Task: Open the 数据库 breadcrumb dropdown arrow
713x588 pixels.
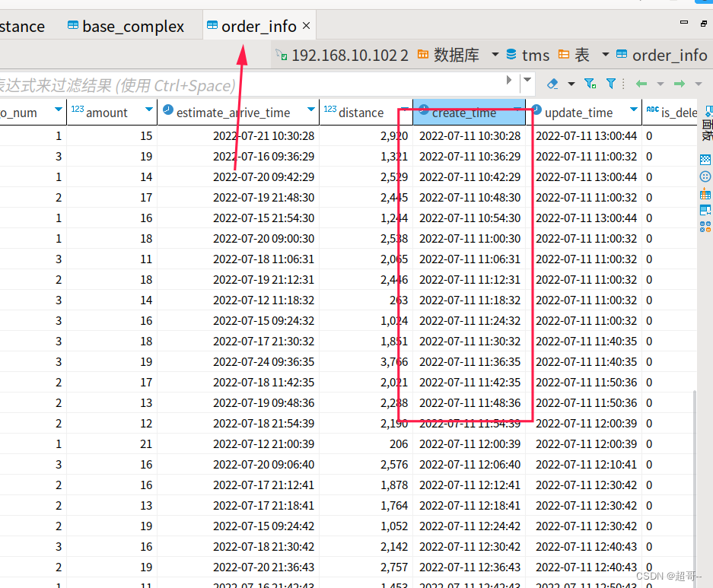Action: (495, 55)
